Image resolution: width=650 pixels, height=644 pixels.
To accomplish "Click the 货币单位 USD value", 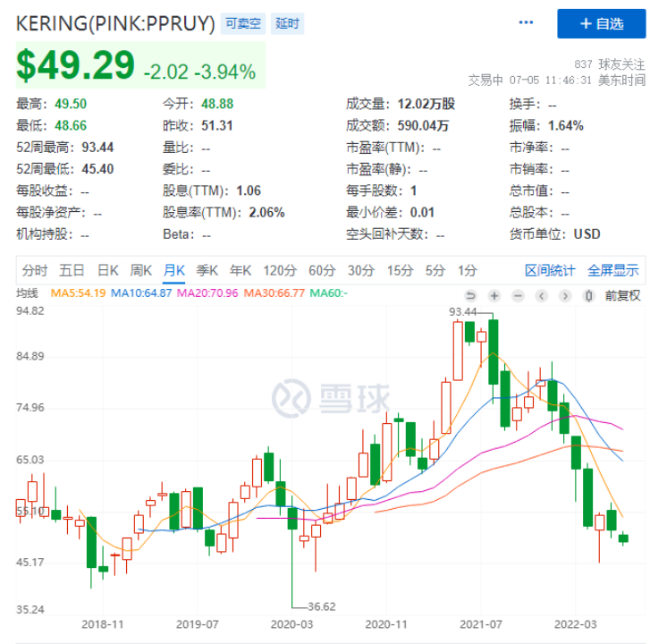I will coord(587,234).
